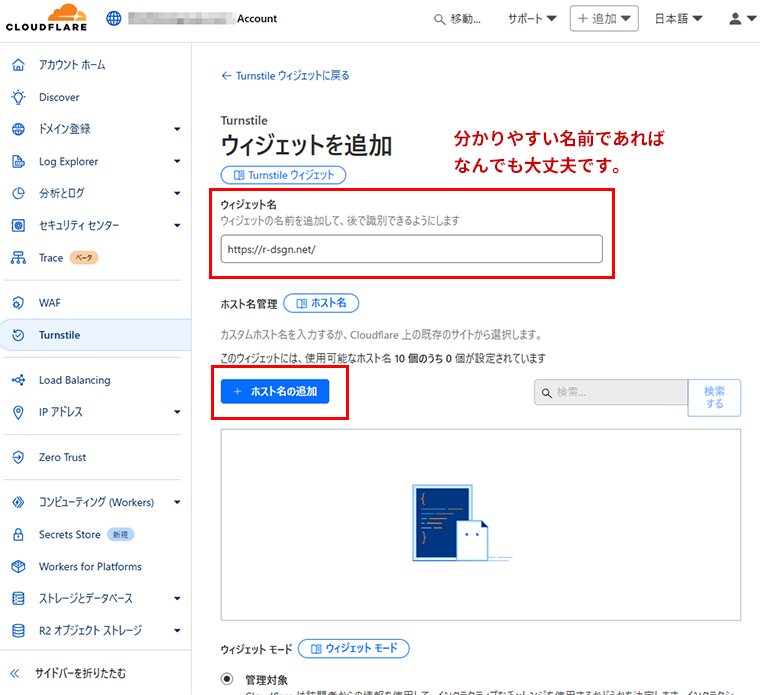Select the Turnstile sidebar item
Screen dimensions: 760x695
95,335
